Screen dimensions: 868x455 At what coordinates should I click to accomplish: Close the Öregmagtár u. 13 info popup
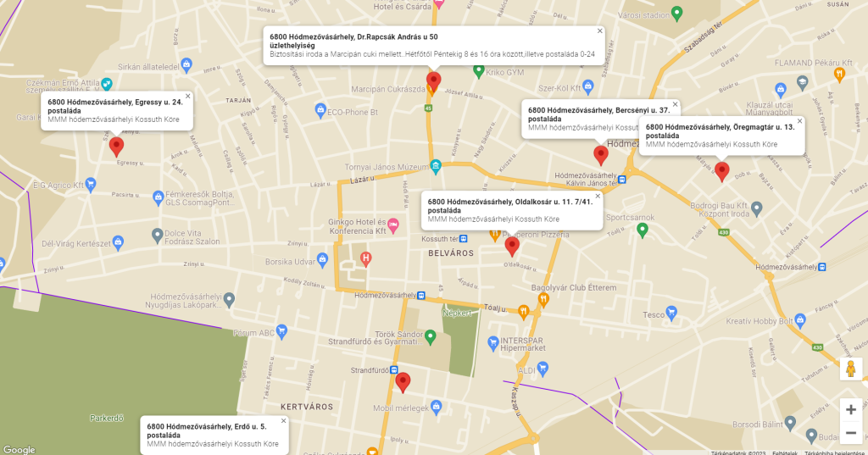click(799, 120)
